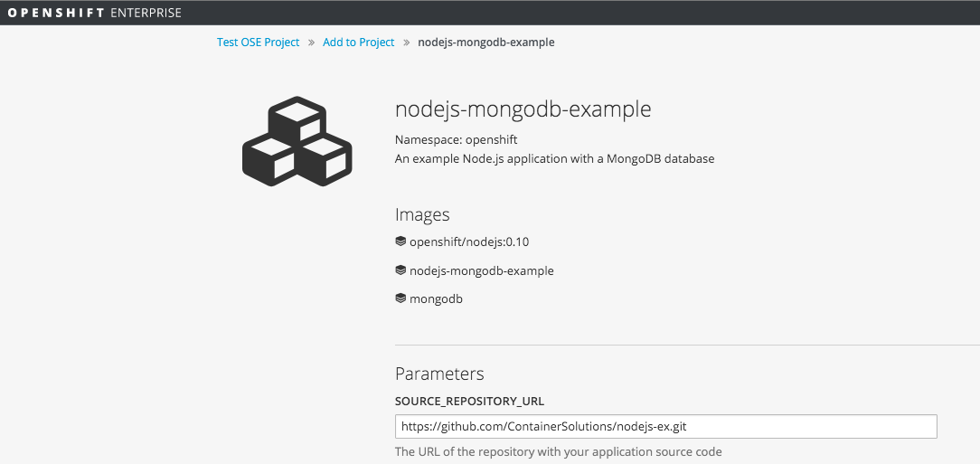980x464 pixels.
Task: Click the SOURCE_REPOSITORY_URL label
Action: coord(469,401)
